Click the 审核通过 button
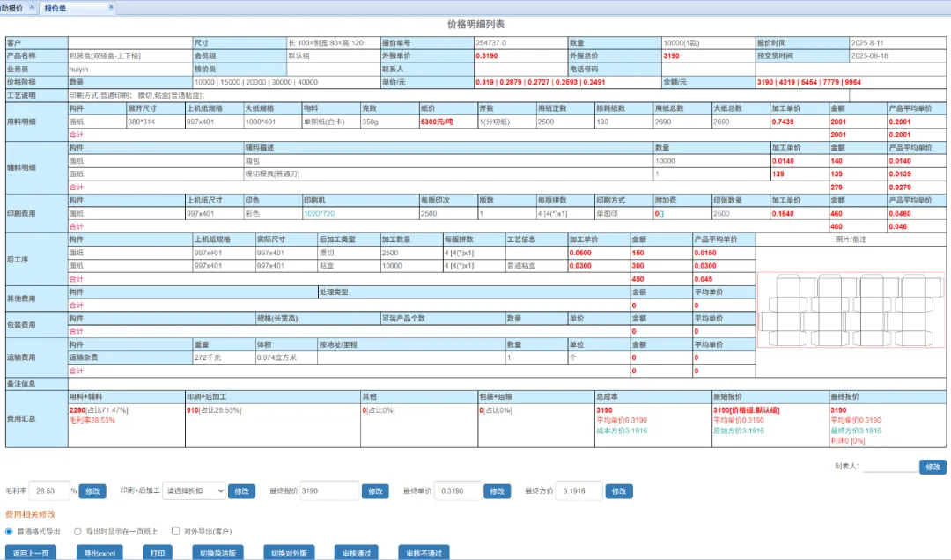Image resolution: width=951 pixels, height=560 pixels. click(357, 553)
